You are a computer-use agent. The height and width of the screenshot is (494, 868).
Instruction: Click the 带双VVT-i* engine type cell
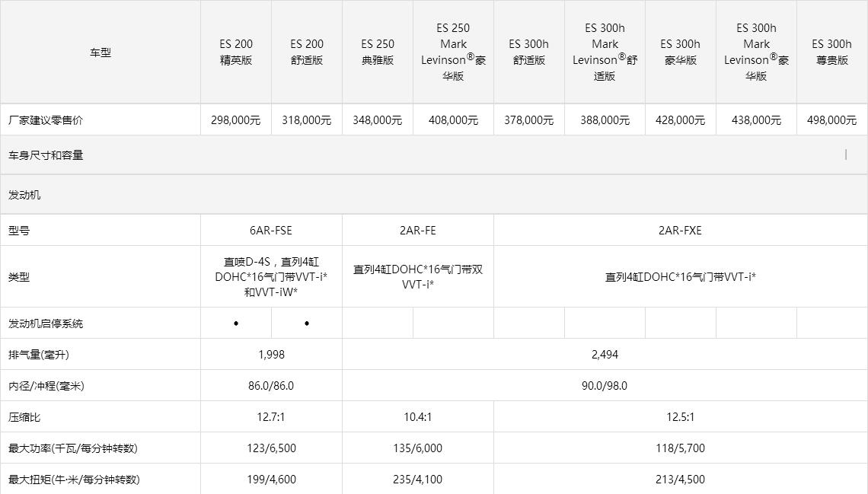(x=418, y=276)
